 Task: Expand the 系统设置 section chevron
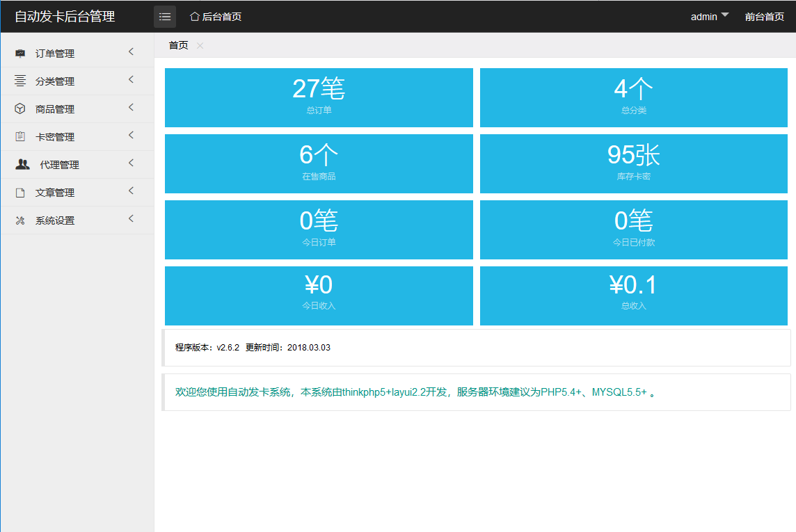tap(131, 220)
